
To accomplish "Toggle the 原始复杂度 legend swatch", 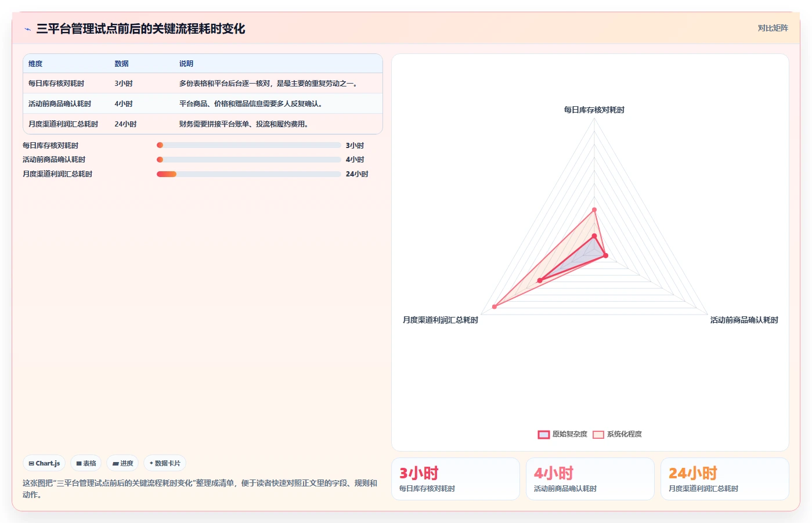I will point(544,434).
